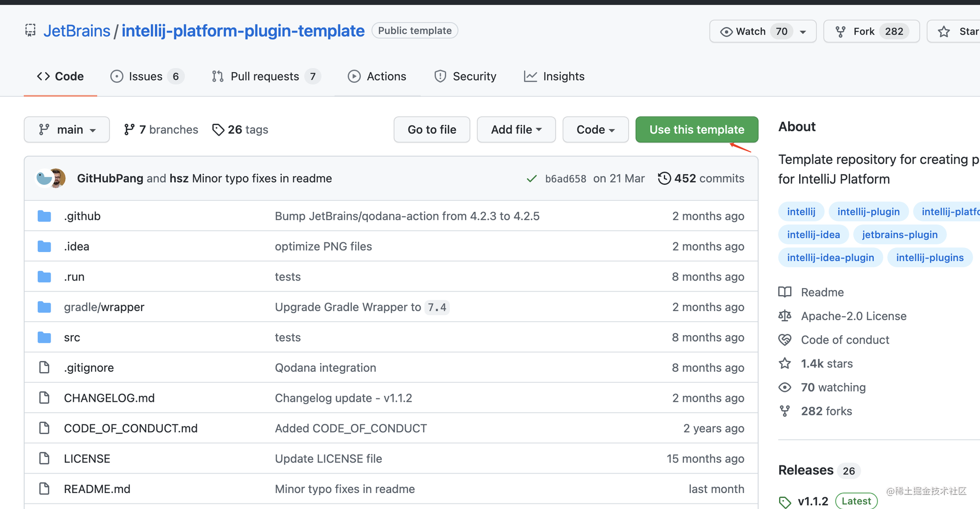This screenshot has height=509, width=980.
Task: Click the commits history clock icon
Action: click(x=664, y=178)
